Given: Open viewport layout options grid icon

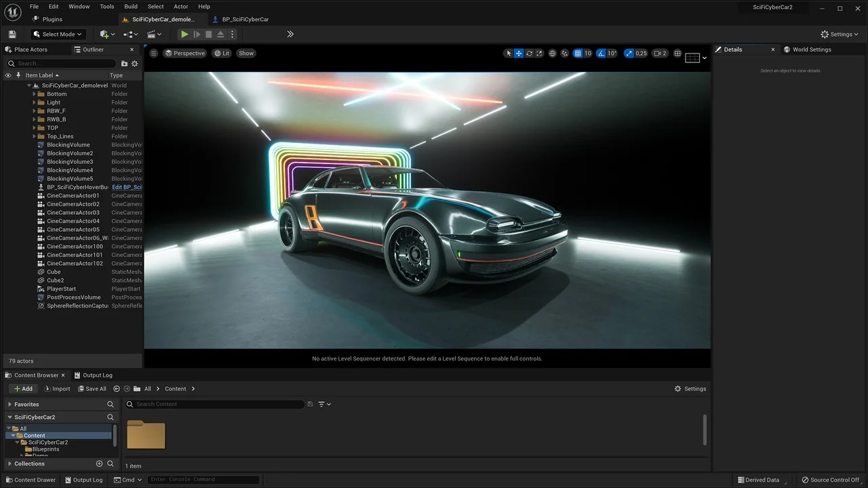Looking at the screenshot, I should pyautogui.click(x=677, y=53).
